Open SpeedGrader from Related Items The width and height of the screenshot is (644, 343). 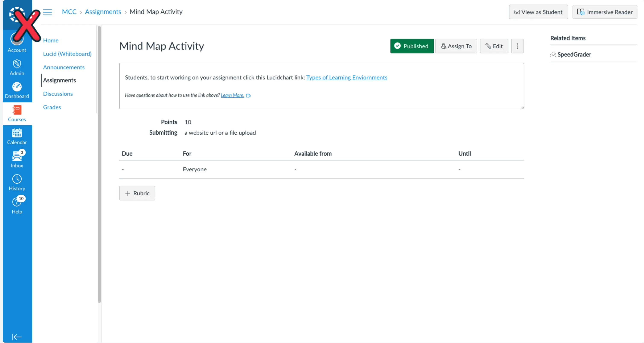point(574,55)
